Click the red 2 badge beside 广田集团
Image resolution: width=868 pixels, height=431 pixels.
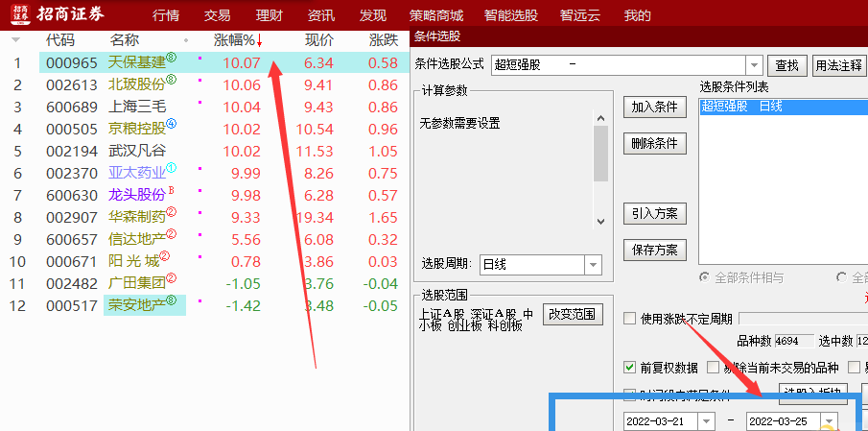(172, 278)
